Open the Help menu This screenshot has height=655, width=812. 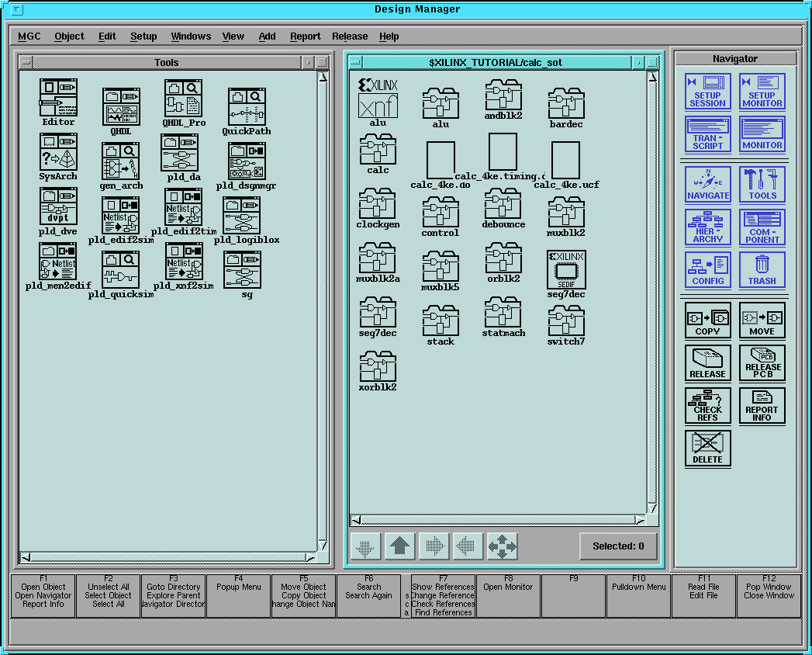point(389,36)
